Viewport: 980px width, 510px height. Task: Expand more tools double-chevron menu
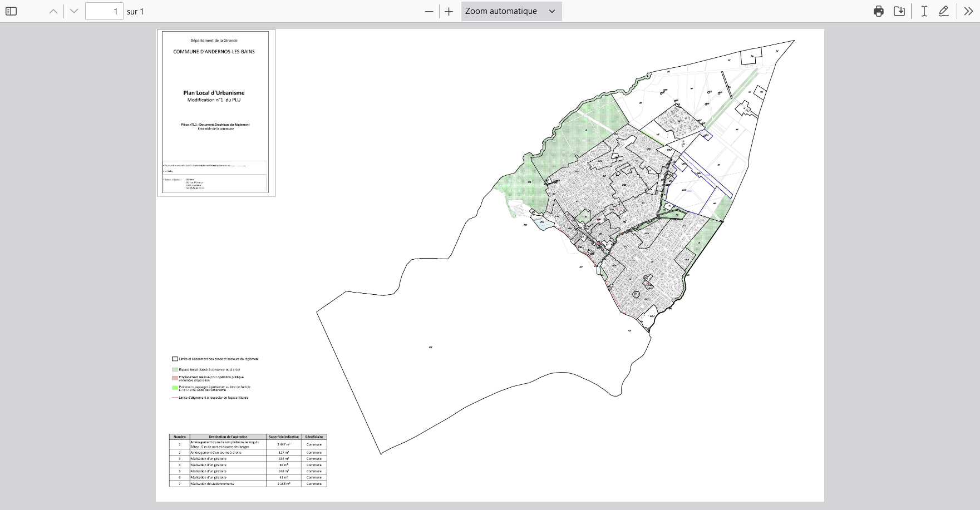coord(968,11)
